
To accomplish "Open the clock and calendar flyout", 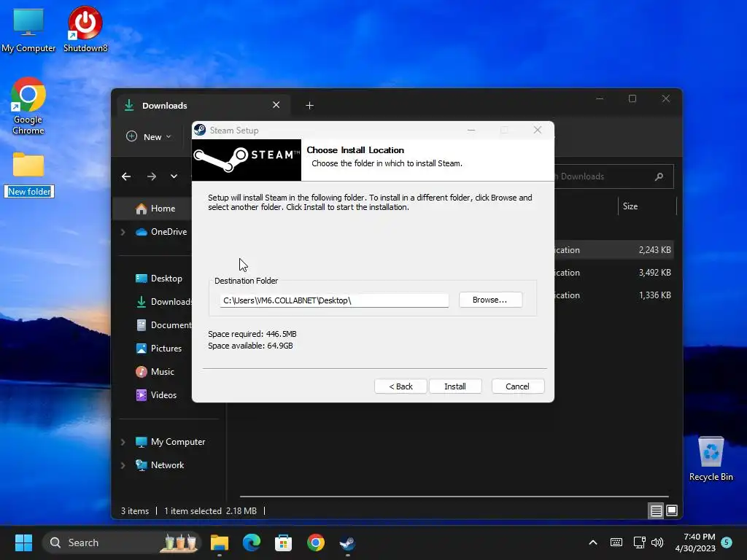I will point(695,542).
